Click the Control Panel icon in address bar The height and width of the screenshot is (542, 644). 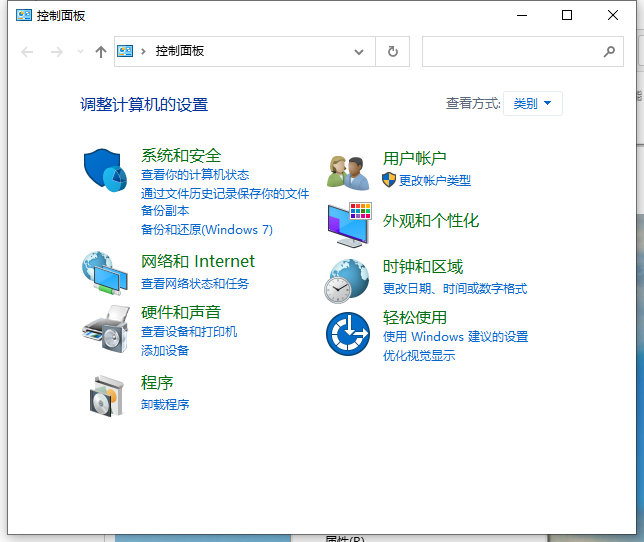[x=125, y=51]
